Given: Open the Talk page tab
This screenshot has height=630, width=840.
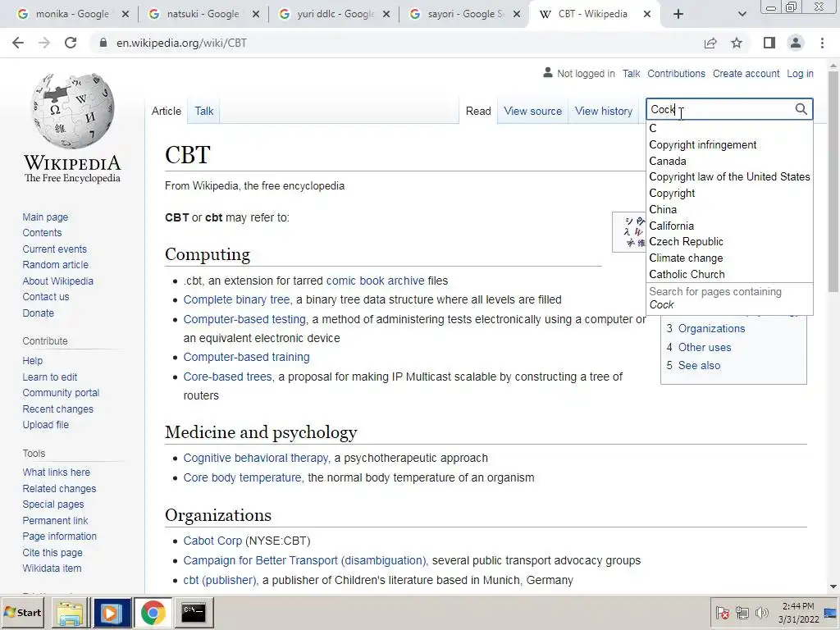Looking at the screenshot, I should [x=204, y=111].
